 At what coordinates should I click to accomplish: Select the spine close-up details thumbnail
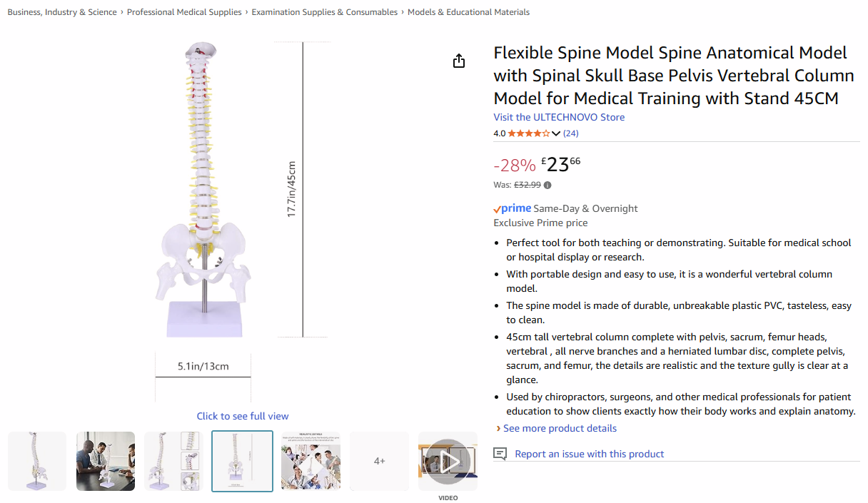(x=173, y=461)
